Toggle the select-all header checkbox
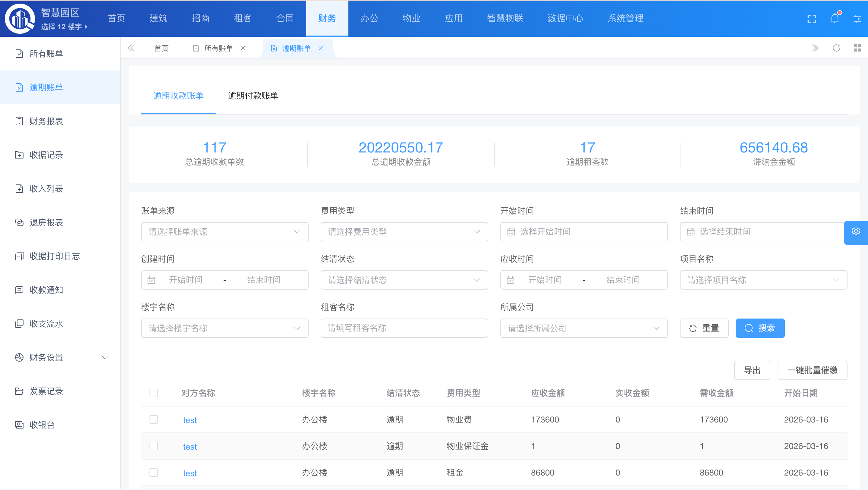 [154, 393]
